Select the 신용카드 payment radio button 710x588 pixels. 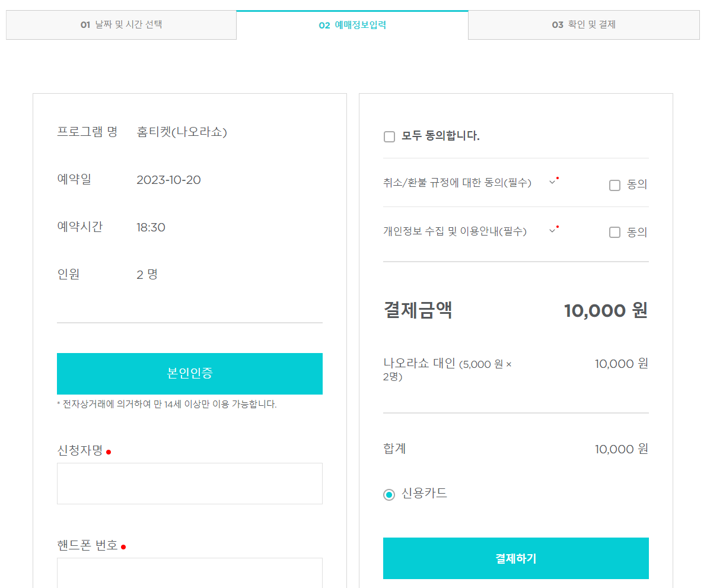point(390,493)
